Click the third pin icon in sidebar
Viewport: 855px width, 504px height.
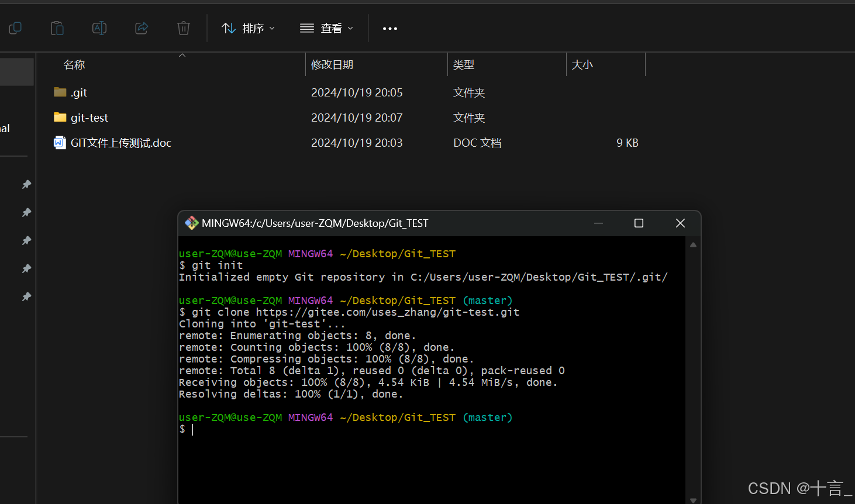pyautogui.click(x=26, y=240)
